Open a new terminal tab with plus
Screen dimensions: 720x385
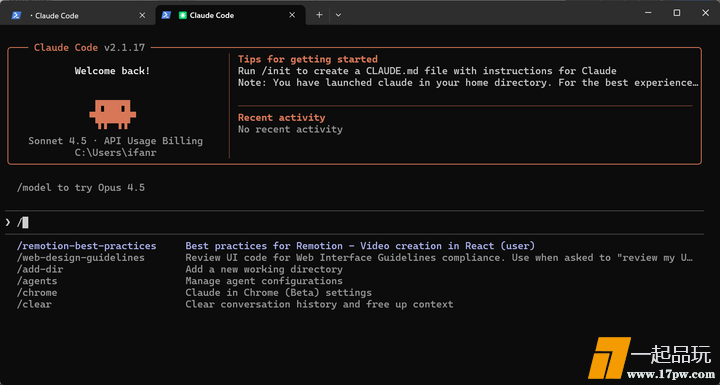(x=319, y=15)
